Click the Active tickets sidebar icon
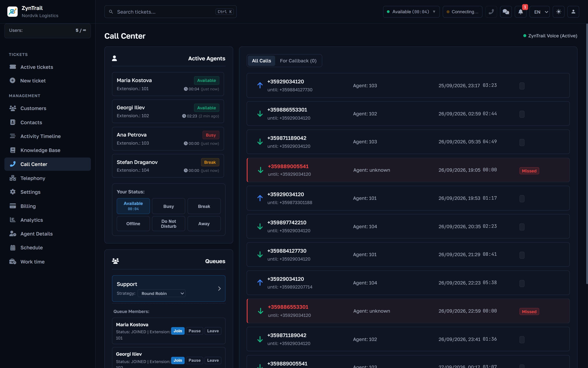The image size is (588, 368). 13,67
